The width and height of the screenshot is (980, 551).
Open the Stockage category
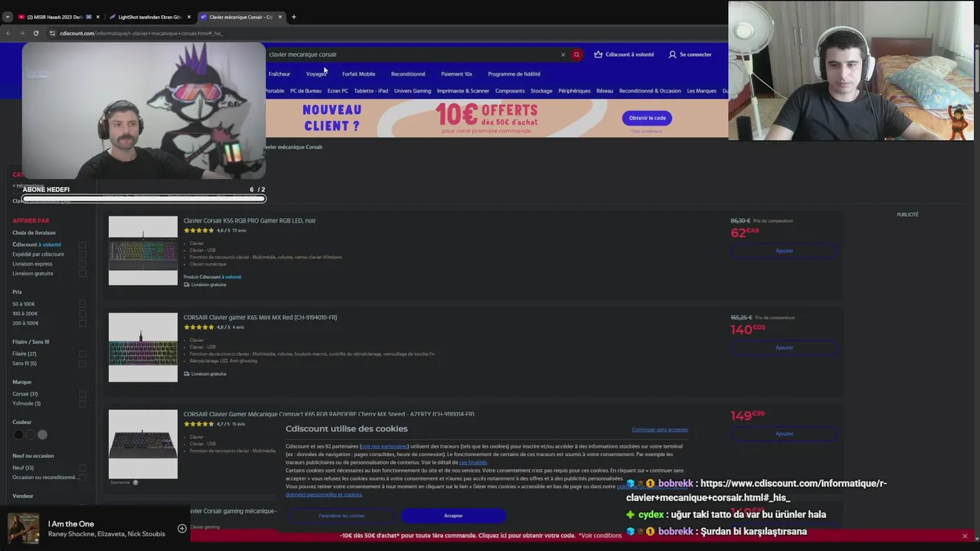(541, 91)
